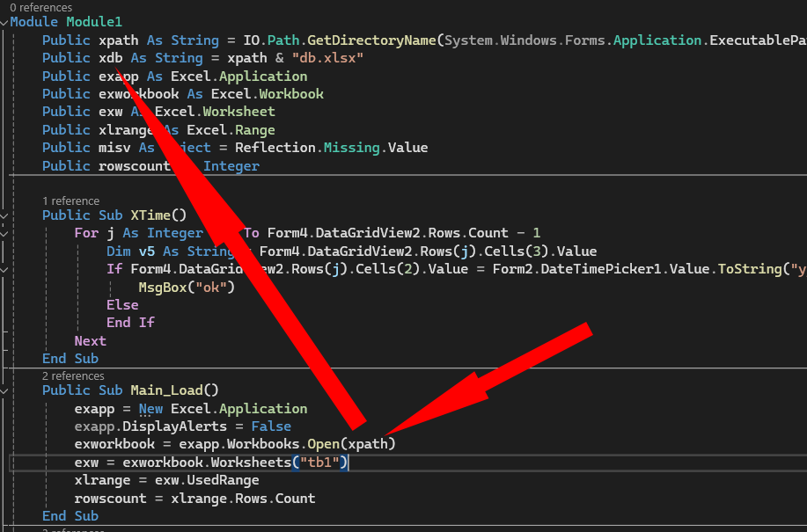Click the 'End If' statement
The width and height of the screenshot is (807, 532).
click(x=130, y=323)
